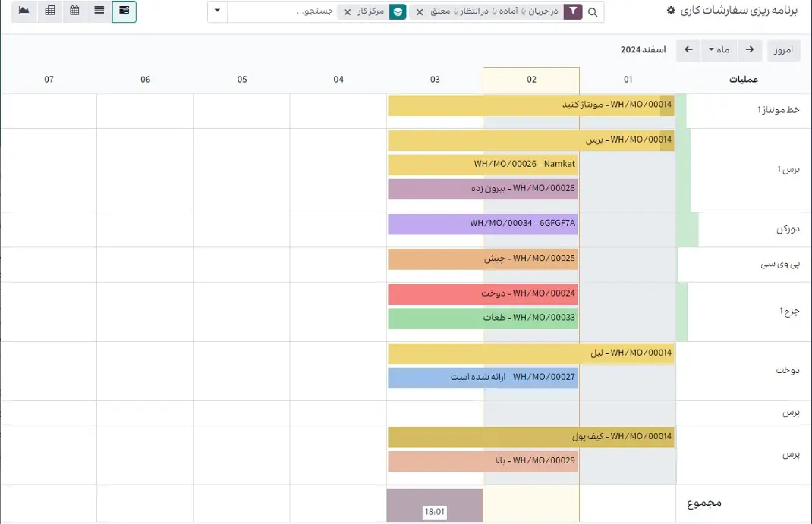
Task: Select the Gantt view icon
Action: [x=124, y=11]
